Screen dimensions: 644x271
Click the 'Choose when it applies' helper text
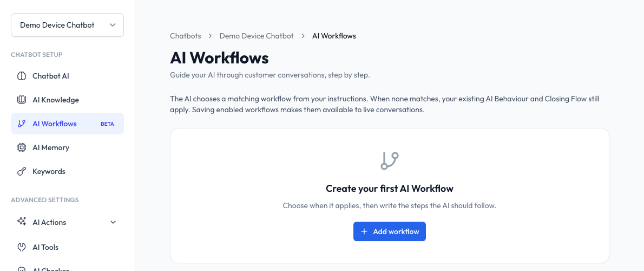389,205
